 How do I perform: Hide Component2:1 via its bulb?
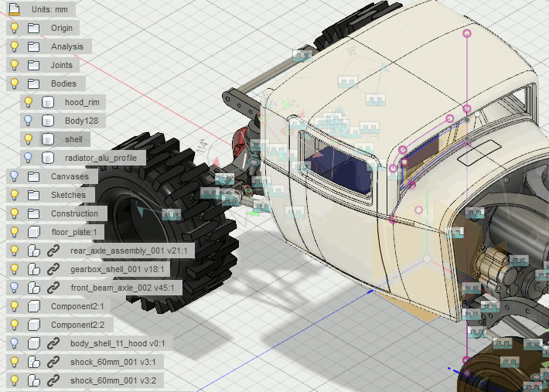[15, 306]
